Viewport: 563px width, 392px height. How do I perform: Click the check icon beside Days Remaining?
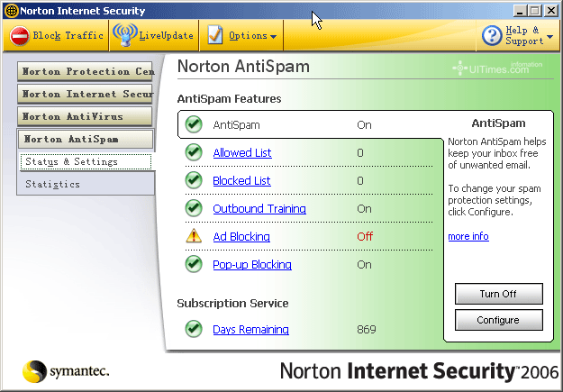[x=194, y=329]
